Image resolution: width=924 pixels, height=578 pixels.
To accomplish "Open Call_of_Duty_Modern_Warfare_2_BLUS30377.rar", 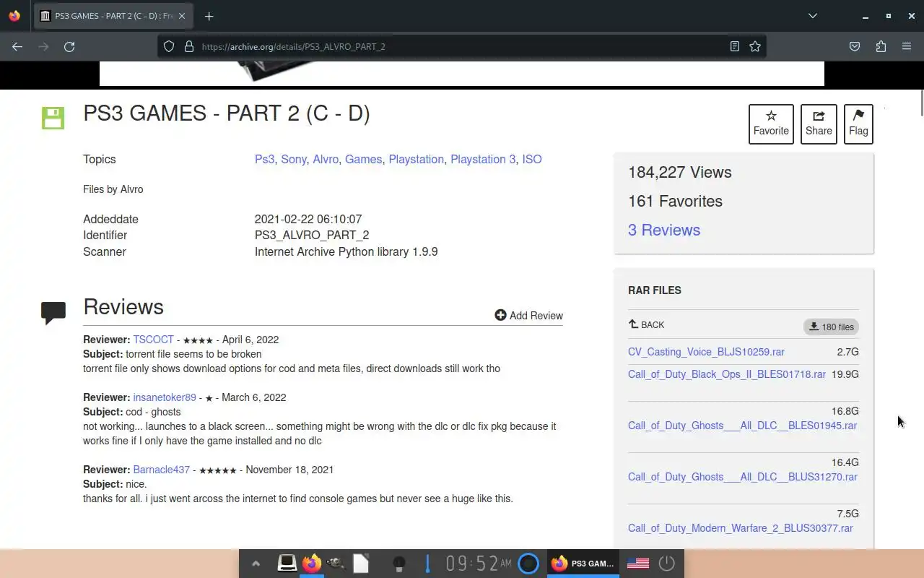I will point(740,528).
